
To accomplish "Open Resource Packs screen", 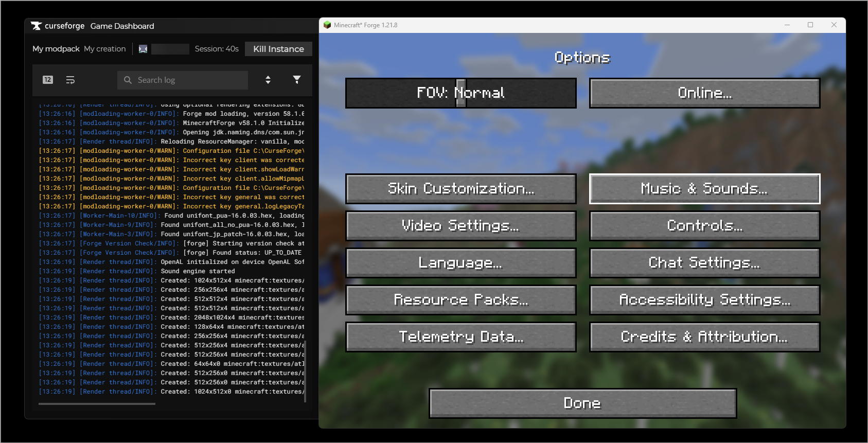I will tap(461, 300).
